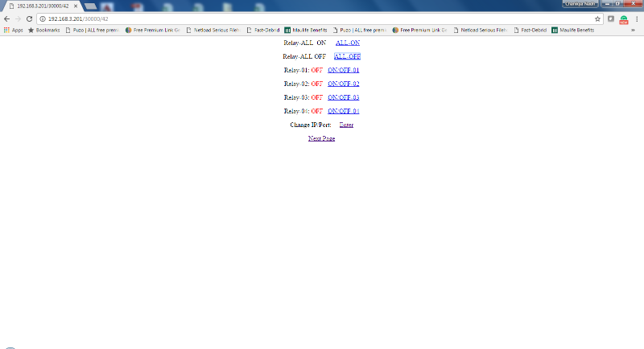Turn all relays off with ALL-OFF link
644x349 pixels.
click(348, 56)
